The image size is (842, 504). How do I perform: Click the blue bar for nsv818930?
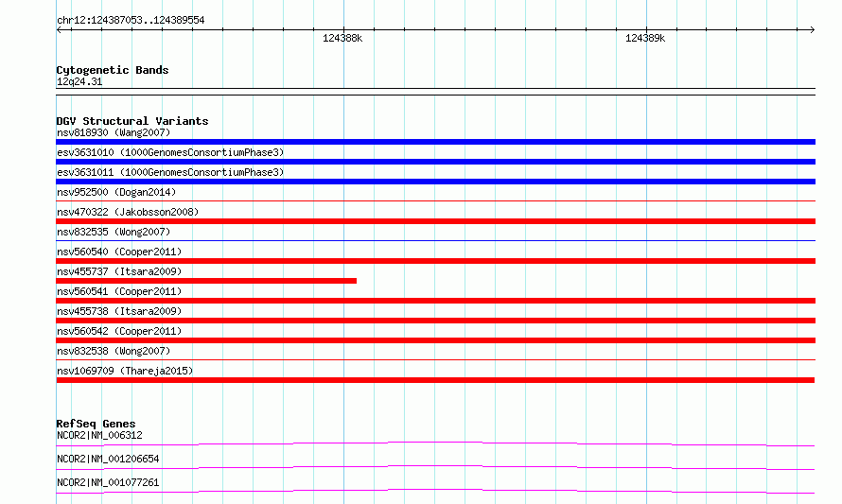pos(435,142)
